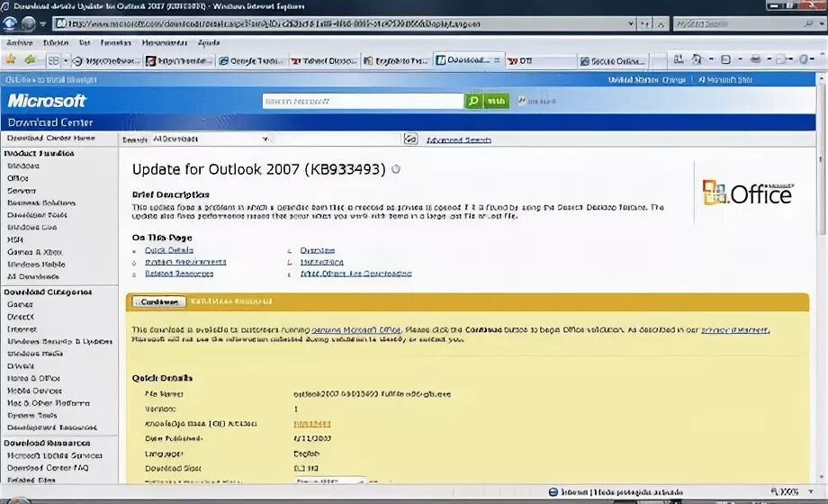Click the Add to Favorites icon

pyautogui.click(x=30, y=59)
